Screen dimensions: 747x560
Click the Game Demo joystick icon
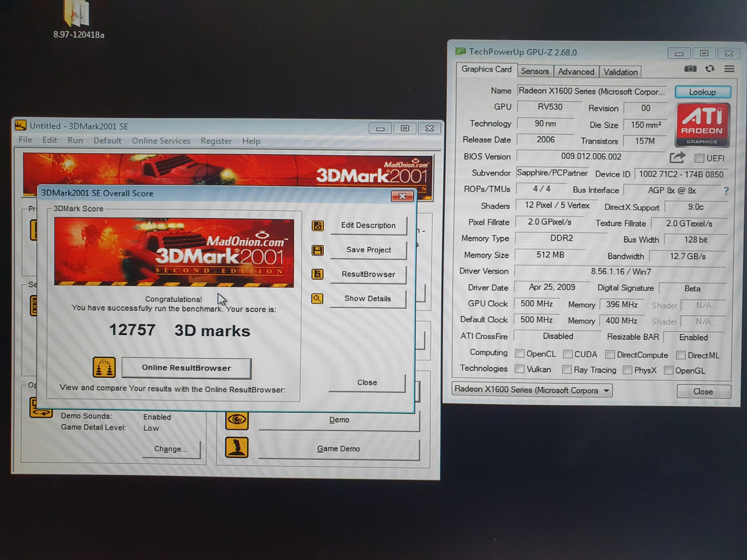237,447
